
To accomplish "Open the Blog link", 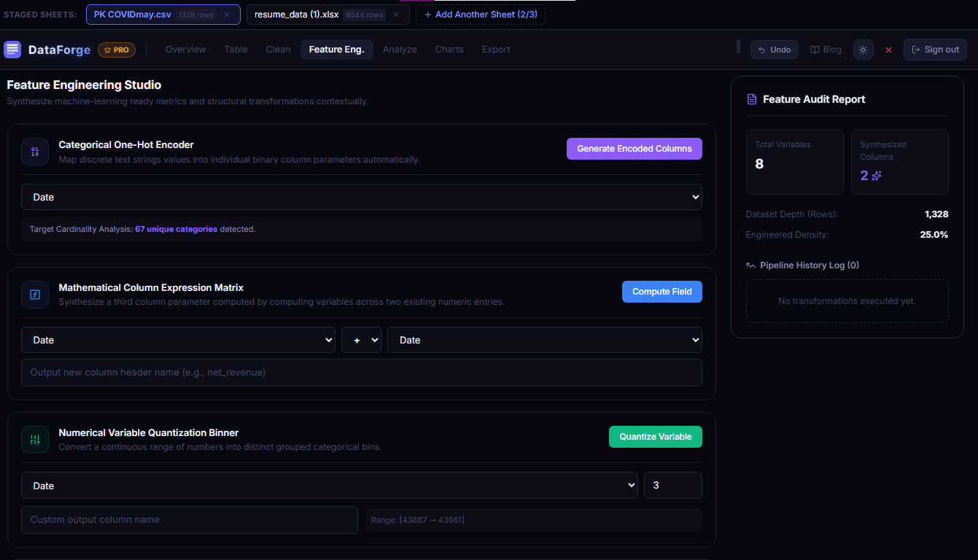I will click(x=826, y=50).
